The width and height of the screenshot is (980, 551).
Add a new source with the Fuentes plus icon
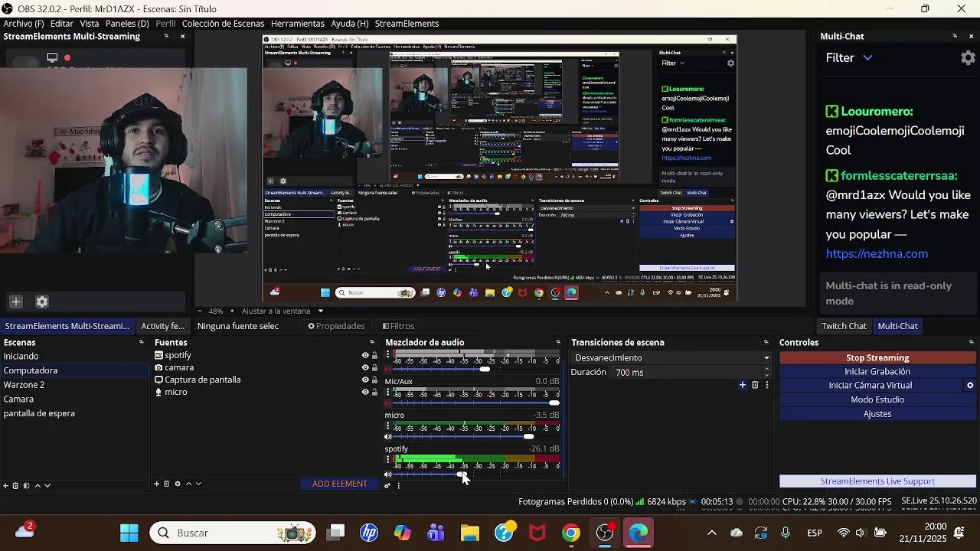tap(157, 484)
